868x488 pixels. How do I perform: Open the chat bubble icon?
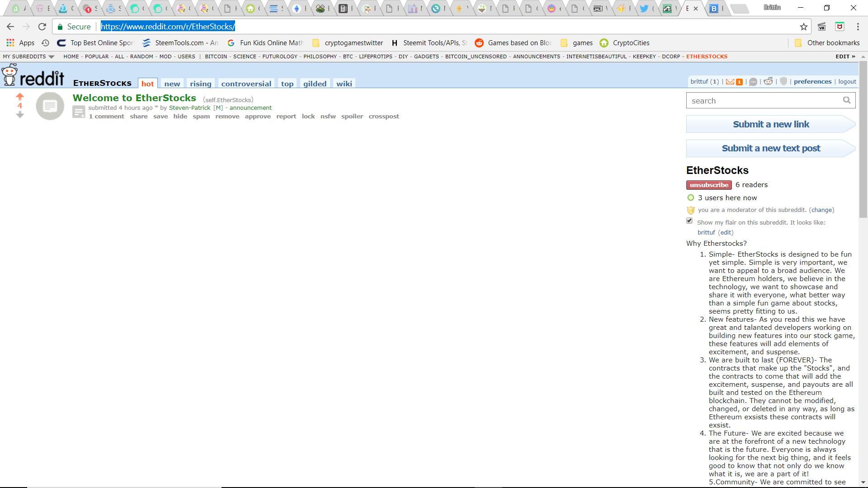tap(753, 82)
